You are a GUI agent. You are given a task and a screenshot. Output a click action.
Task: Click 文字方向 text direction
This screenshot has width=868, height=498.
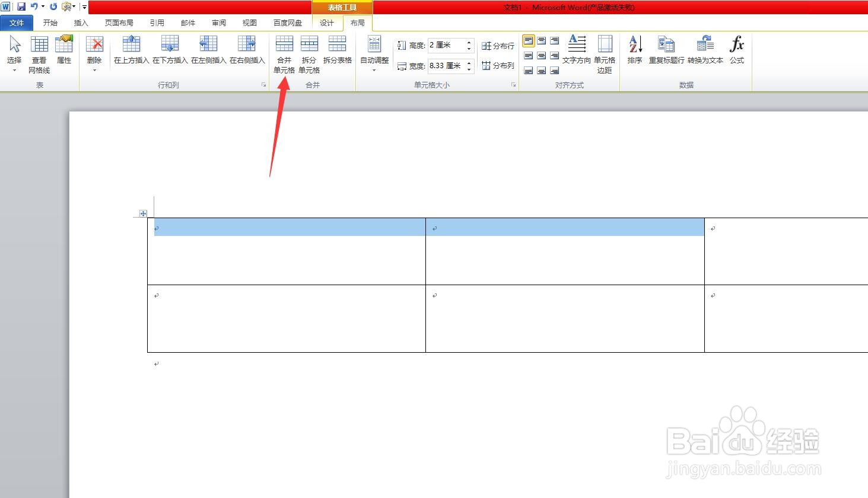pyautogui.click(x=577, y=50)
